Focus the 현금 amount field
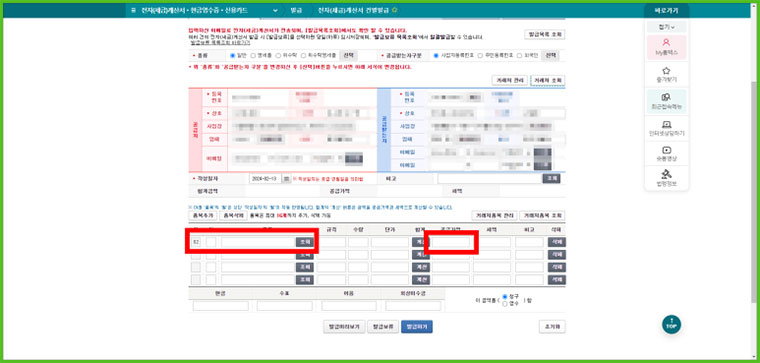This screenshot has height=363, width=760. pos(221,306)
